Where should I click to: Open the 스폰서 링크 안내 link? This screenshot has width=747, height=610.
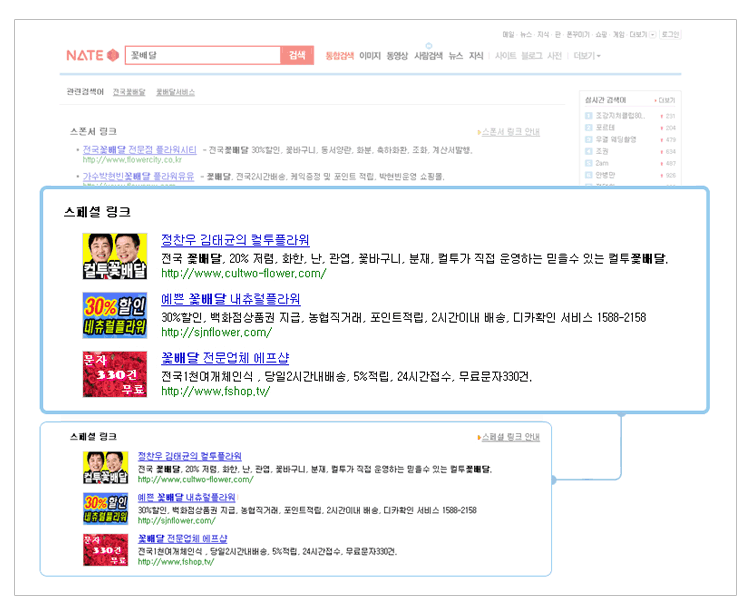pos(510,132)
